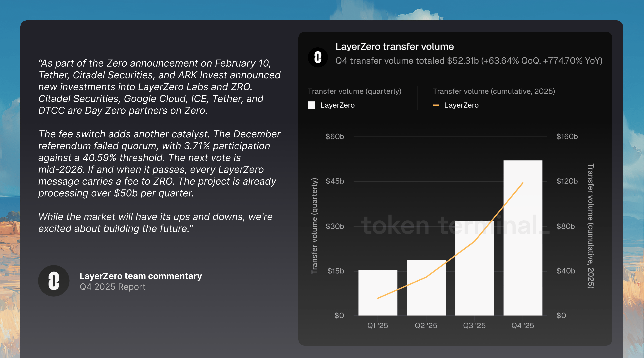The image size is (644, 358).
Task: Click the LayerZero logo beside chart title
Action: (x=318, y=57)
